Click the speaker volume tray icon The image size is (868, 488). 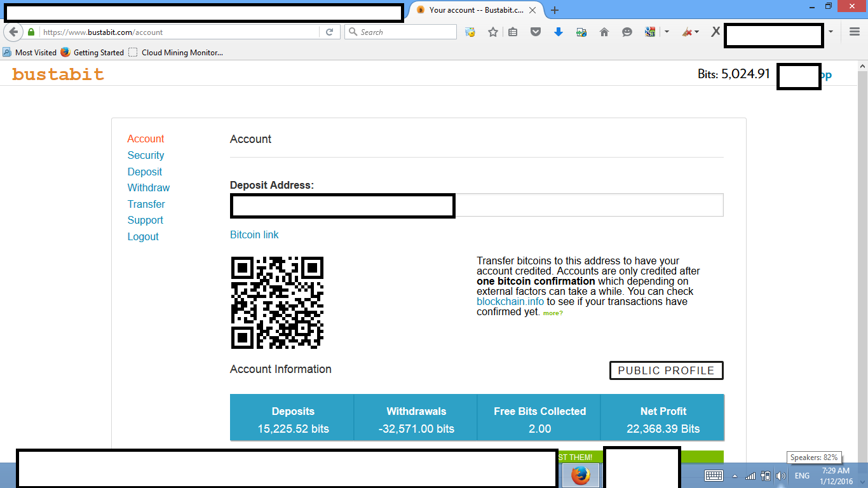(781, 475)
